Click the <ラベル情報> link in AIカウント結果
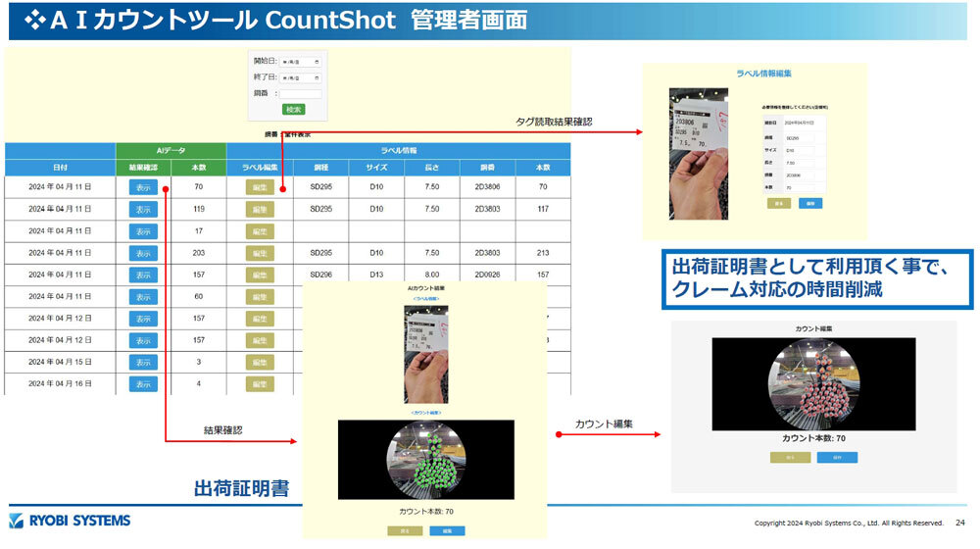The image size is (980, 549). click(426, 299)
